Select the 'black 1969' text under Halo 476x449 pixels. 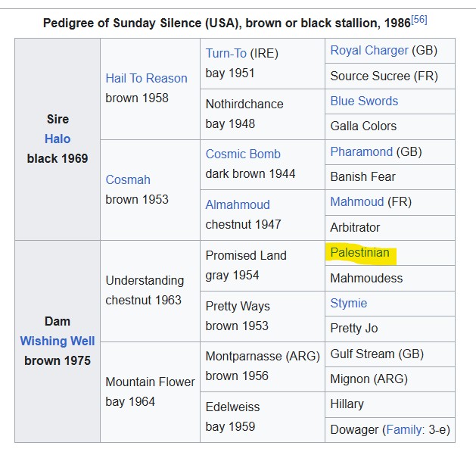pos(58,158)
